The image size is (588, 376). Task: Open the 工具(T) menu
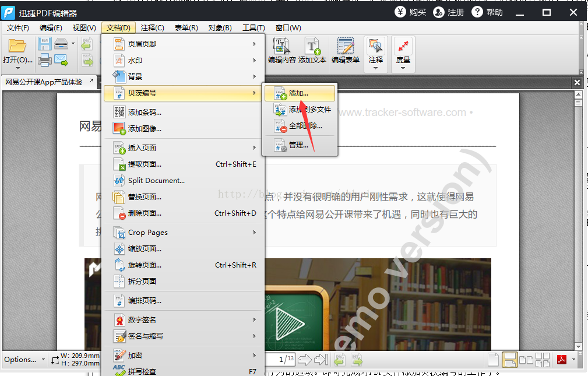[253, 28]
